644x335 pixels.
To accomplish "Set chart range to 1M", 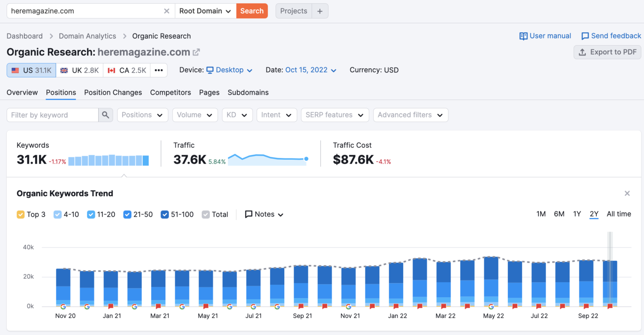I will [541, 214].
